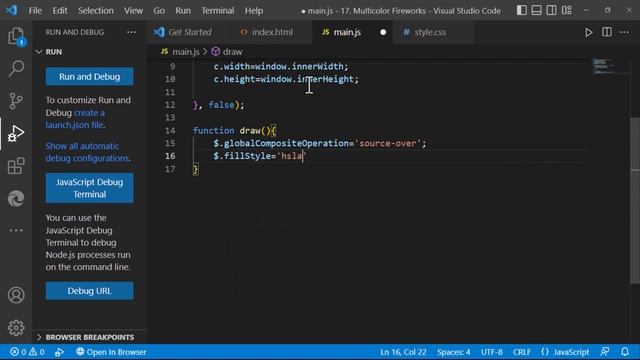Click the false keyword on line 12
640x360 pixels.
tap(221, 105)
